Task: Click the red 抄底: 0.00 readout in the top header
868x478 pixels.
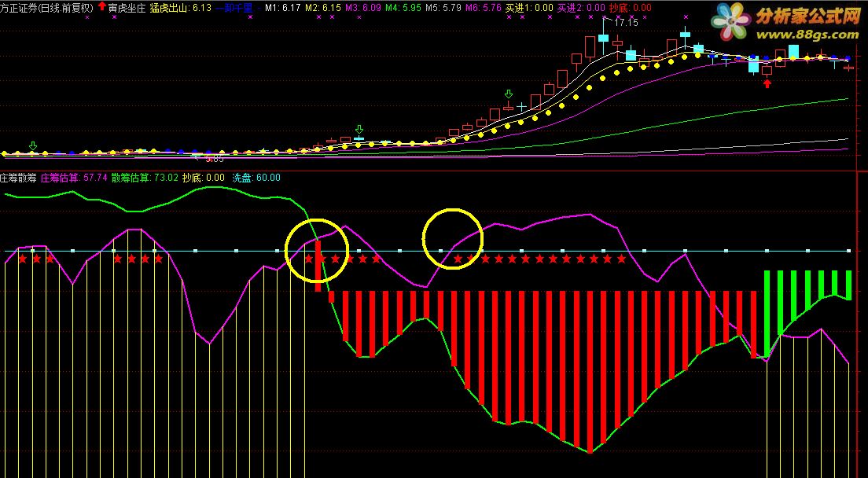Action: coord(630,8)
